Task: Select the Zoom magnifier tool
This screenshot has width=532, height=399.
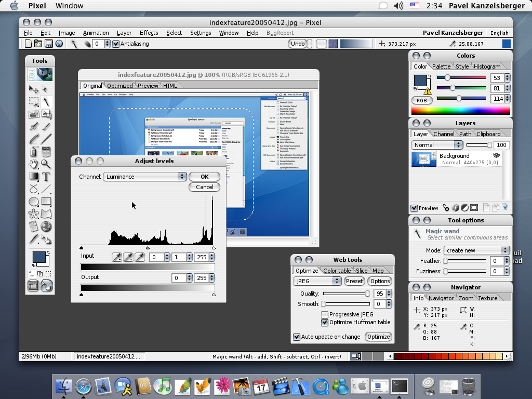Action: [x=46, y=164]
